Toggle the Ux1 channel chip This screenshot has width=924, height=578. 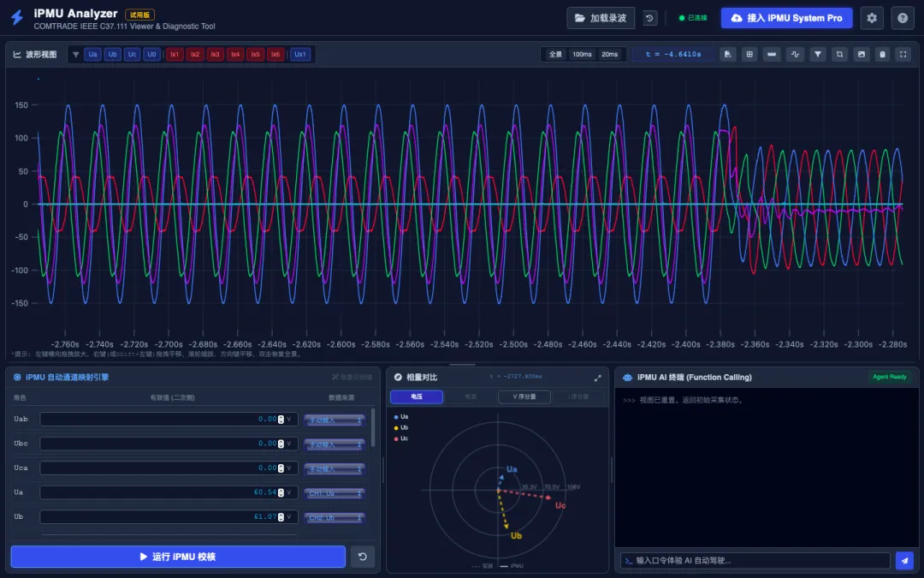pos(300,54)
